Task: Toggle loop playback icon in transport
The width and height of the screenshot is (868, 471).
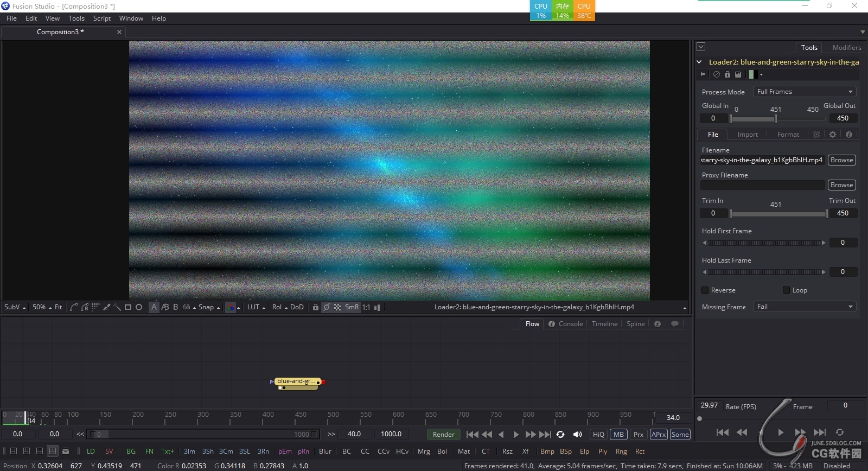Action: pyautogui.click(x=560, y=435)
